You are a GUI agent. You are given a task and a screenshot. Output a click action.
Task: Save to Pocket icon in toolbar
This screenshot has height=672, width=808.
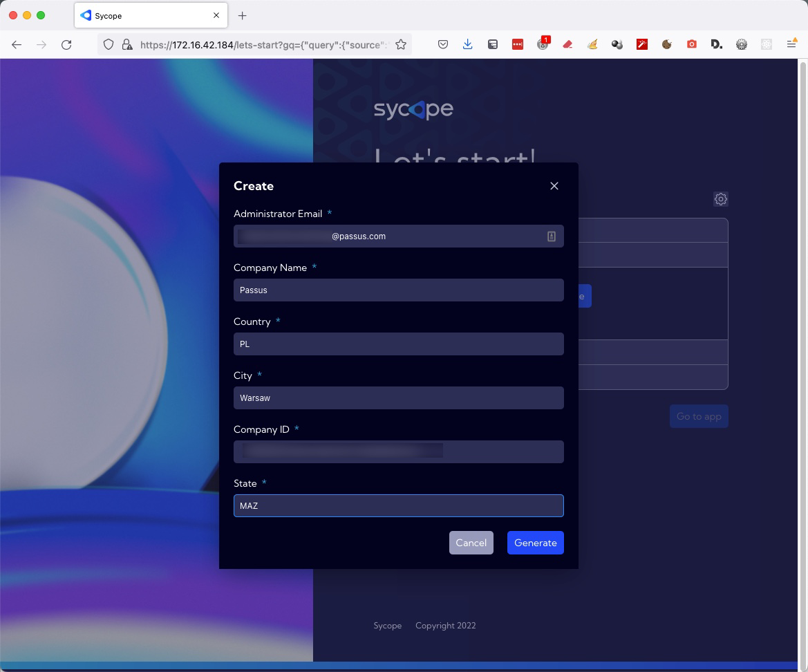coord(442,45)
